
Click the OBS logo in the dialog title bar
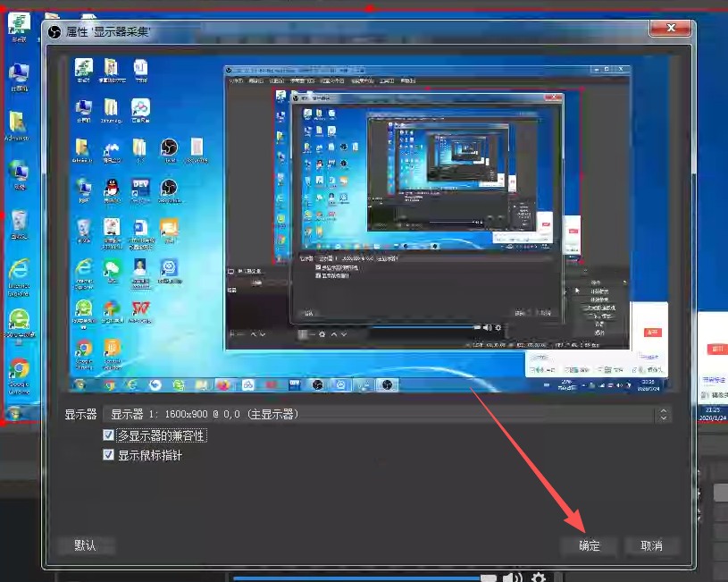click(54, 31)
